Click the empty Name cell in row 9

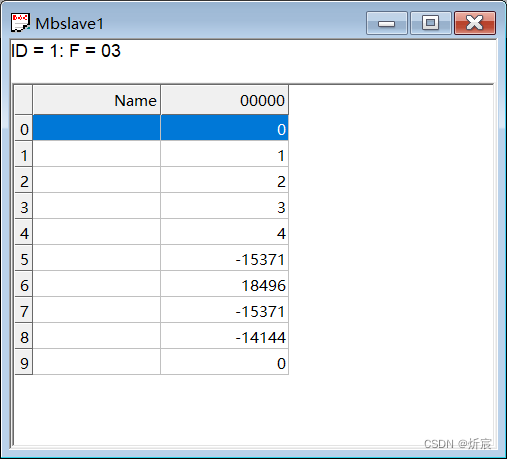click(96, 362)
